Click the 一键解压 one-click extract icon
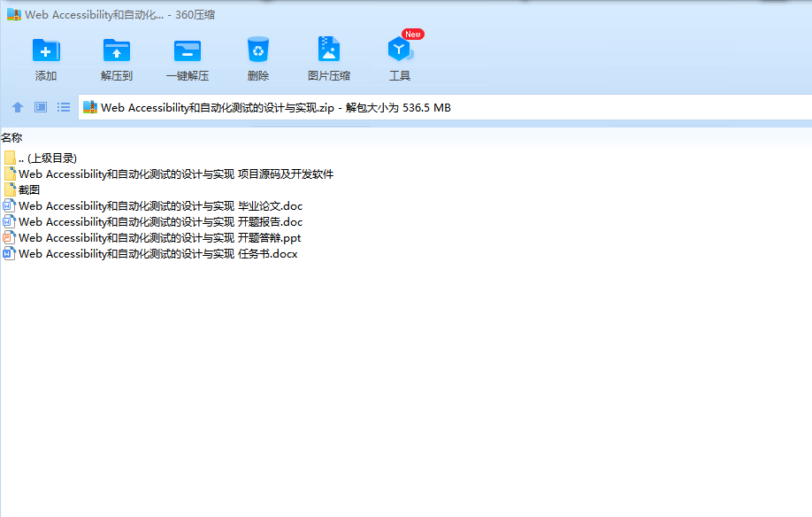812x517 pixels. coord(188,50)
